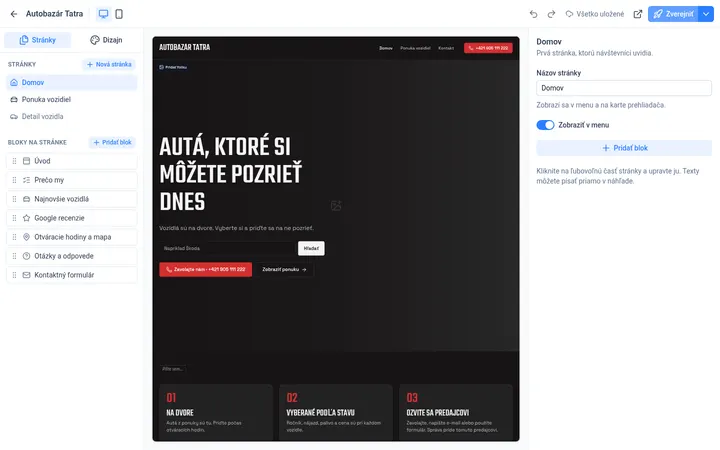This screenshot has height=450, width=720.
Task: Switch to mobile preview mode
Action: pos(119,14)
